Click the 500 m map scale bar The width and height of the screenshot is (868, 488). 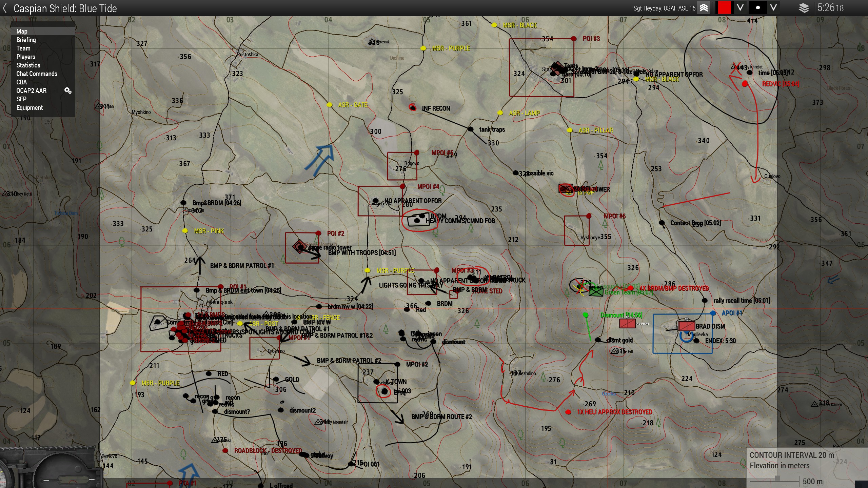[x=775, y=481]
